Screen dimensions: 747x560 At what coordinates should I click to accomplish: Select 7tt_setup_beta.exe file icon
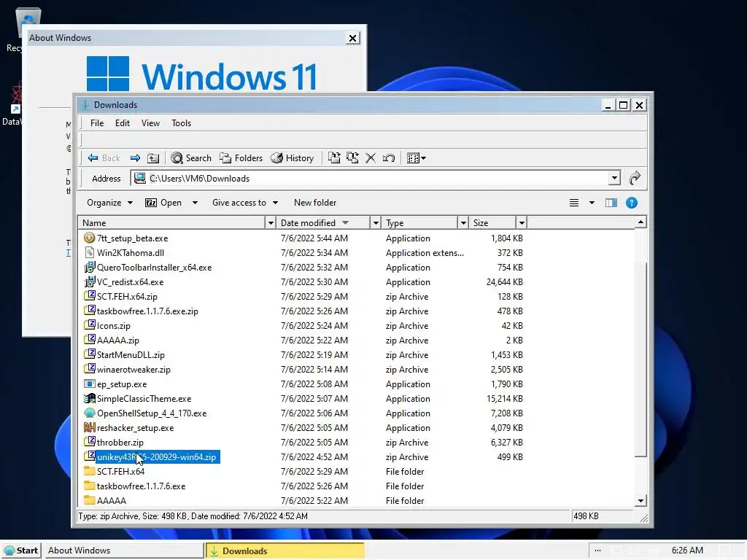tap(89, 238)
